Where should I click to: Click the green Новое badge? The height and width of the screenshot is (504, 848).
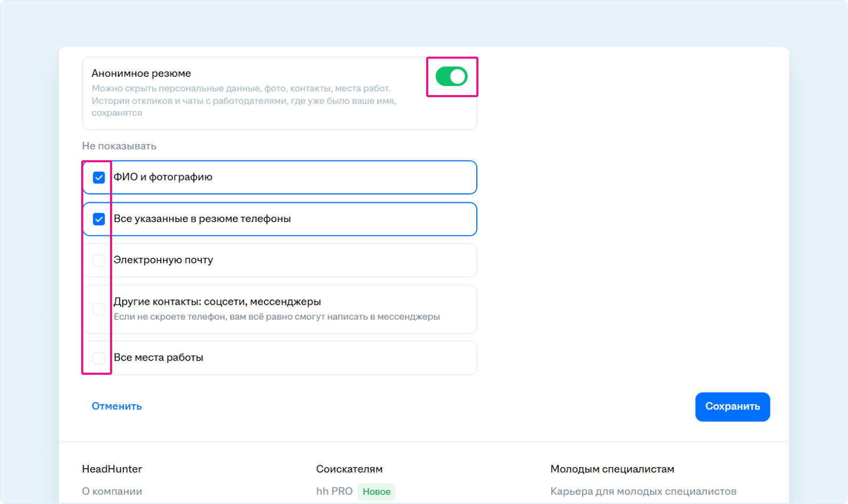pos(376,492)
